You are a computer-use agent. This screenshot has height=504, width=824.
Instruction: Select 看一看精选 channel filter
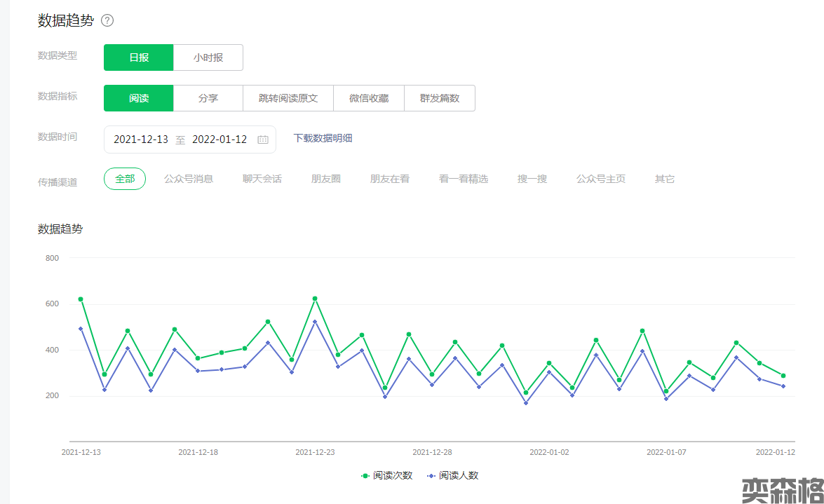pos(464,179)
